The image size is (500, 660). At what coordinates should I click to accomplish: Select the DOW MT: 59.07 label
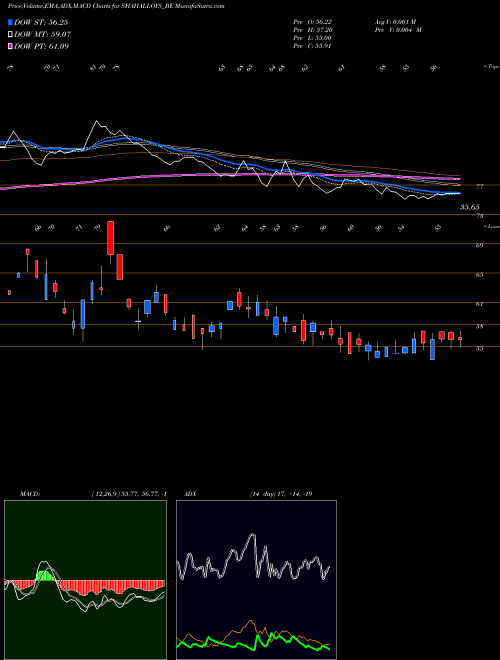coord(42,35)
